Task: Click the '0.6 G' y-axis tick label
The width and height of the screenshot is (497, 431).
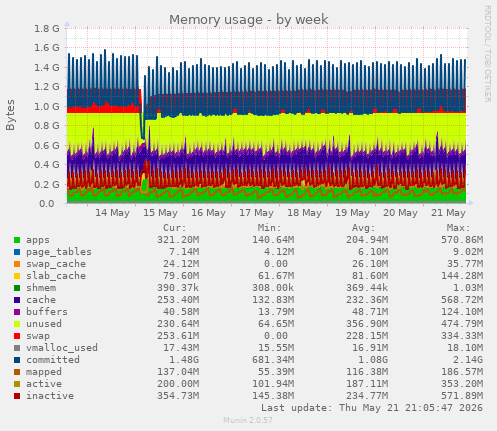Action: click(47, 145)
